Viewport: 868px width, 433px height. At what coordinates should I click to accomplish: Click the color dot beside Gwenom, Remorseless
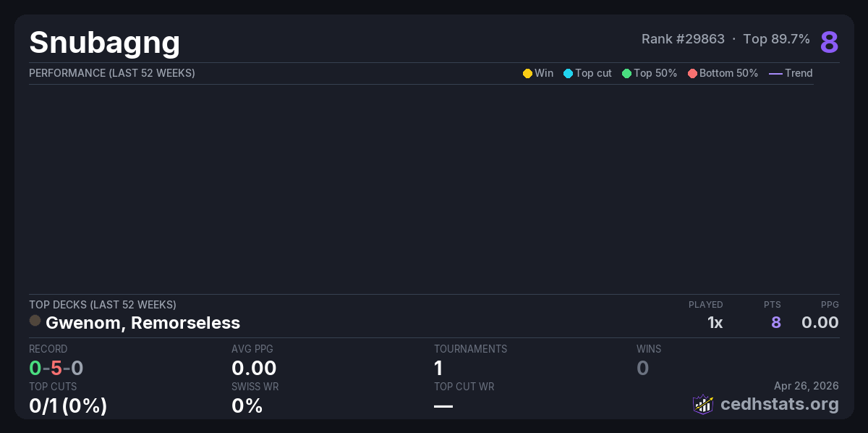[x=35, y=321]
